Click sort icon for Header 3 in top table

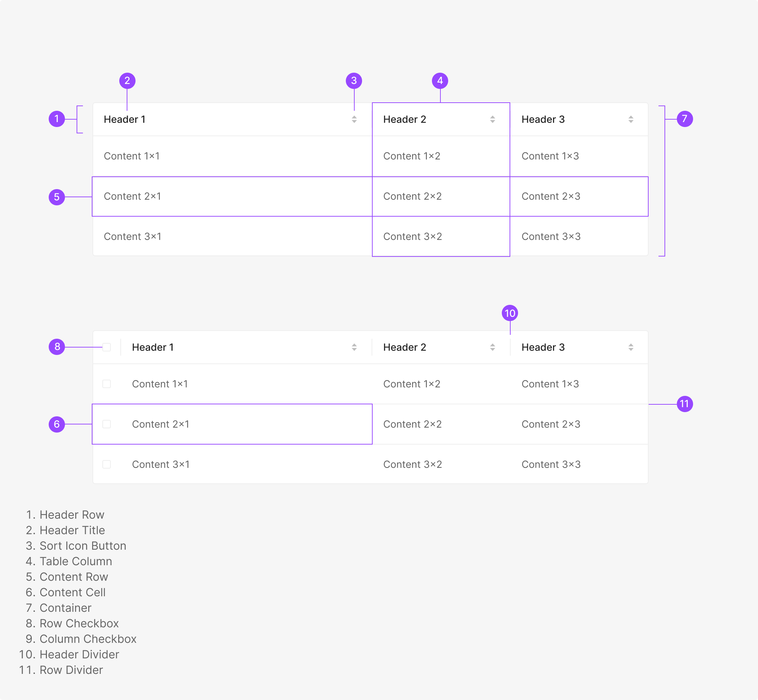[631, 119]
